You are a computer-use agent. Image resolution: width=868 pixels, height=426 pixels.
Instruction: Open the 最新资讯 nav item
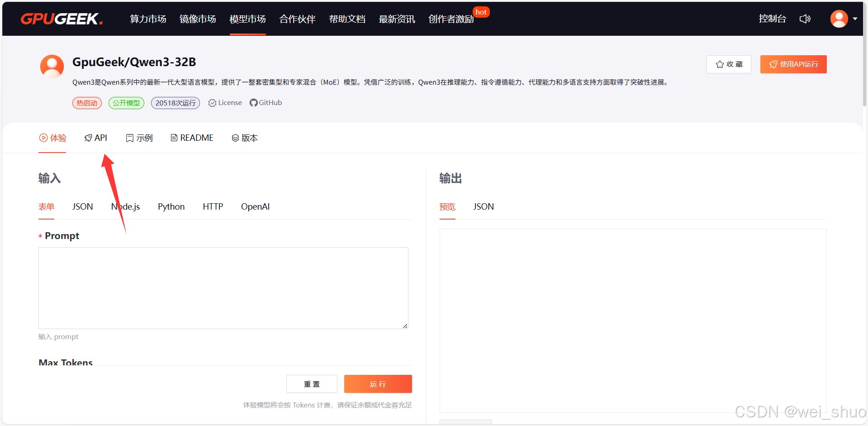(x=397, y=19)
